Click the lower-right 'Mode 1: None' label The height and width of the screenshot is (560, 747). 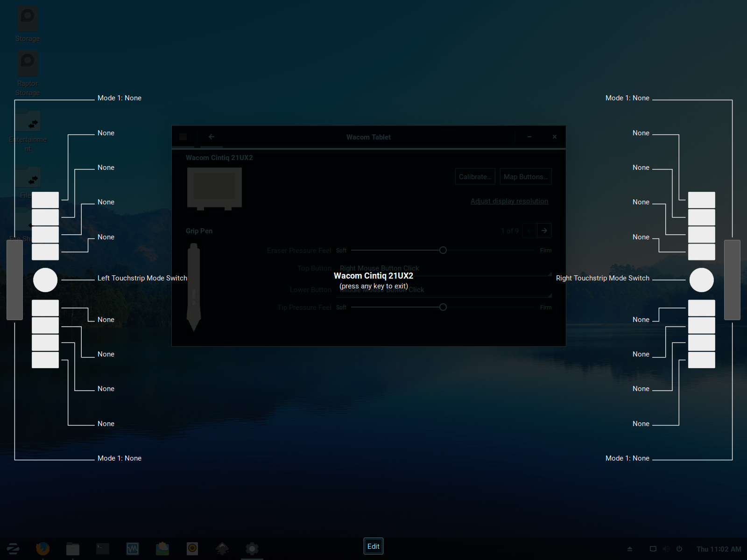(x=627, y=458)
